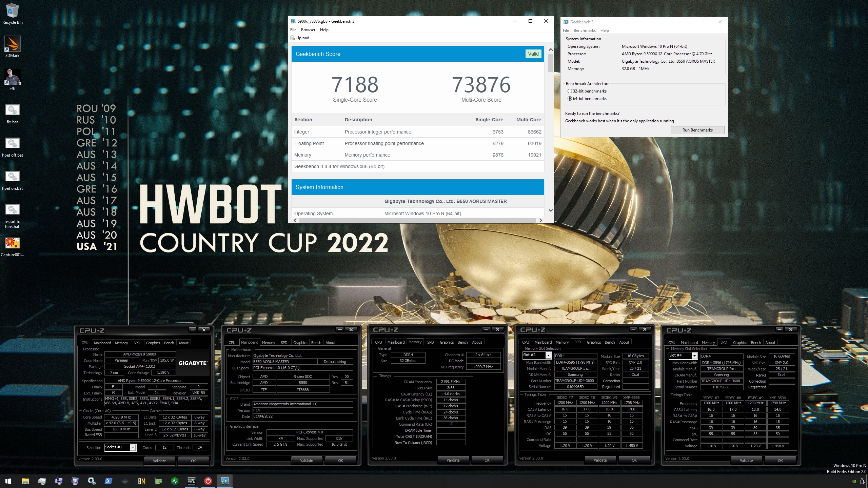This screenshot has height=488, width=868.
Task: Click the multi-core score 73876
Action: tap(481, 85)
